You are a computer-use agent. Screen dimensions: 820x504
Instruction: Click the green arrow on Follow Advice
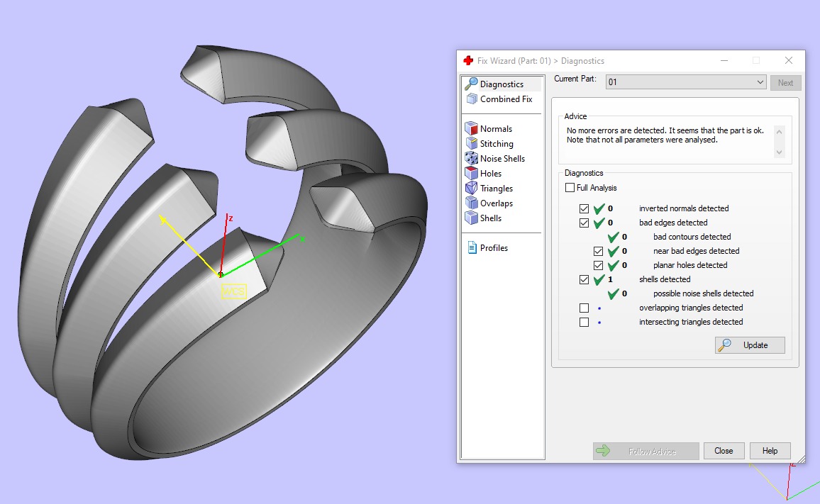pyautogui.click(x=603, y=451)
